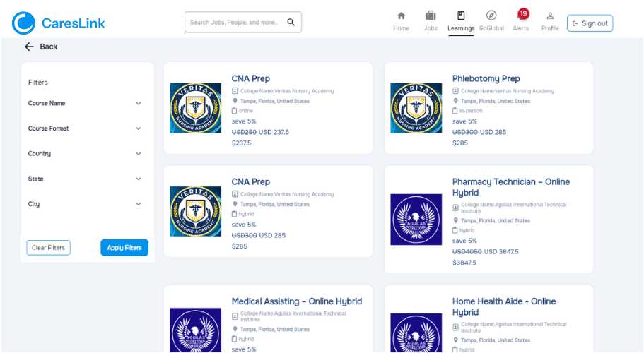Expand the City filter dropdown
Viewport: 644px width, 353px height.
coord(138,204)
